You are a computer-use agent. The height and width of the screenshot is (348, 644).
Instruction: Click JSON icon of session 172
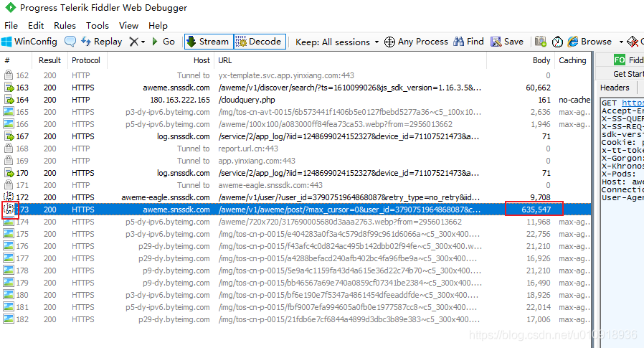click(x=9, y=197)
